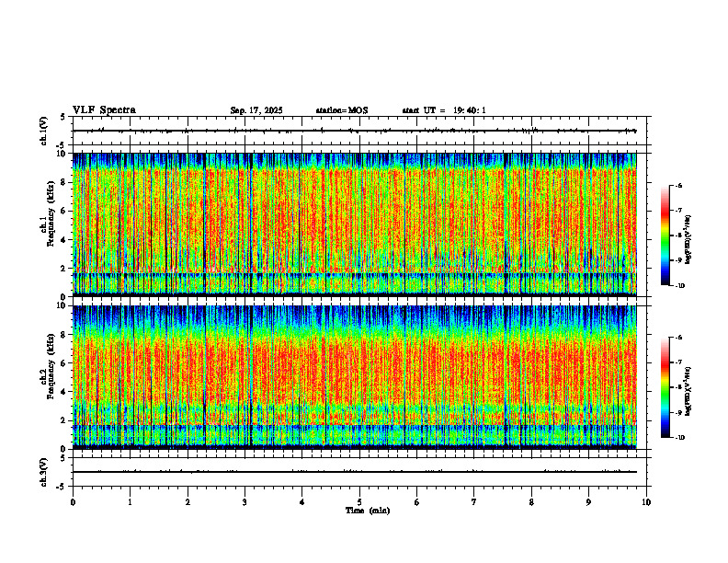Click the '10' tick on the time axis
Image resolution: width=728 pixels, height=563 pixels.
click(646, 502)
